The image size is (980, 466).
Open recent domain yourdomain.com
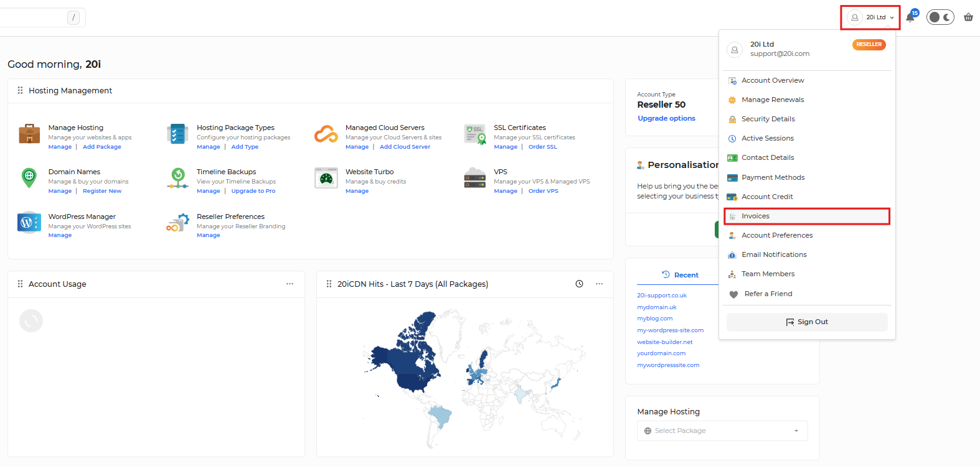point(661,353)
